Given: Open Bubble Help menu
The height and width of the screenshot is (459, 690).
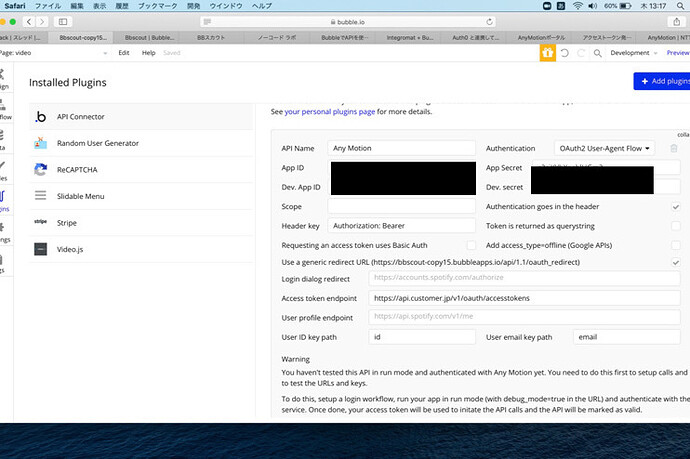Looking at the screenshot, I should (148, 53).
